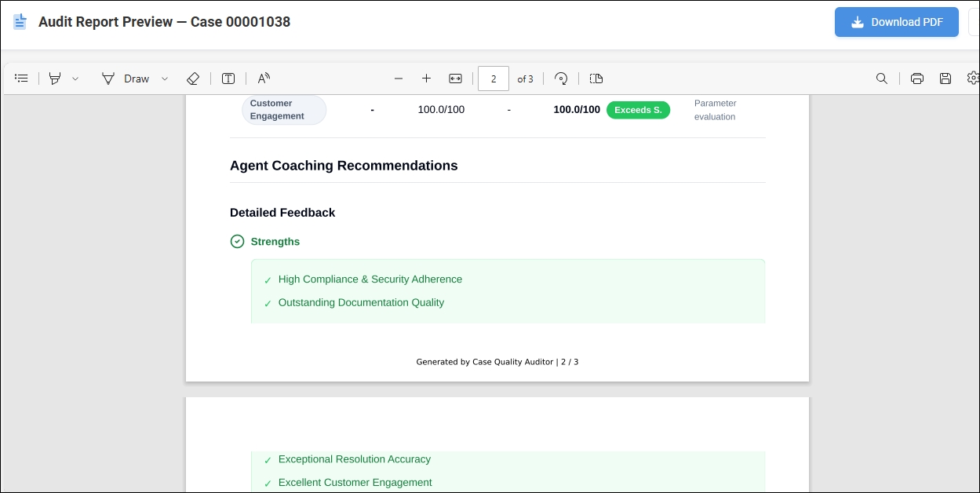Viewport: 980px width, 493px height.
Task: Open the table of contents sidebar
Action: pyautogui.click(x=21, y=79)
